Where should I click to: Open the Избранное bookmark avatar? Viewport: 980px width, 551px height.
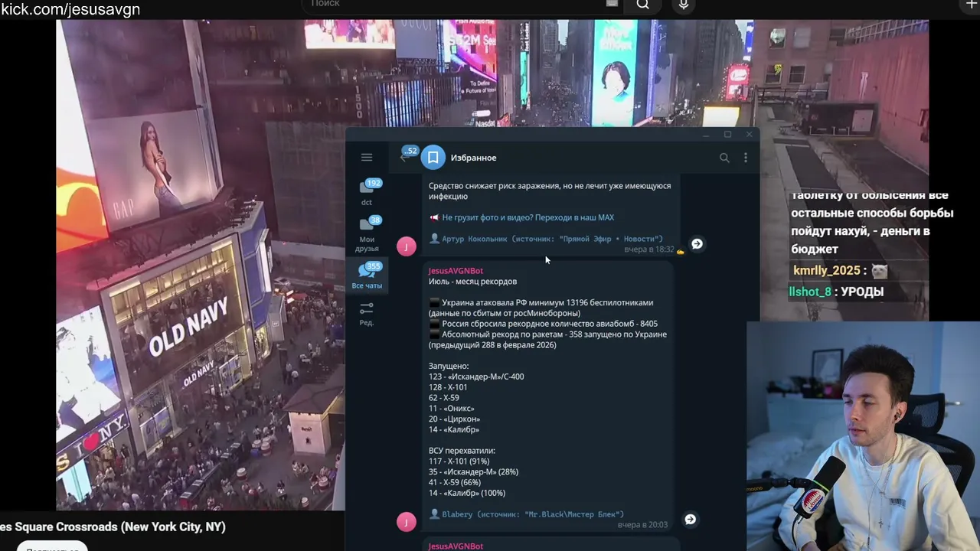point(433,158)
